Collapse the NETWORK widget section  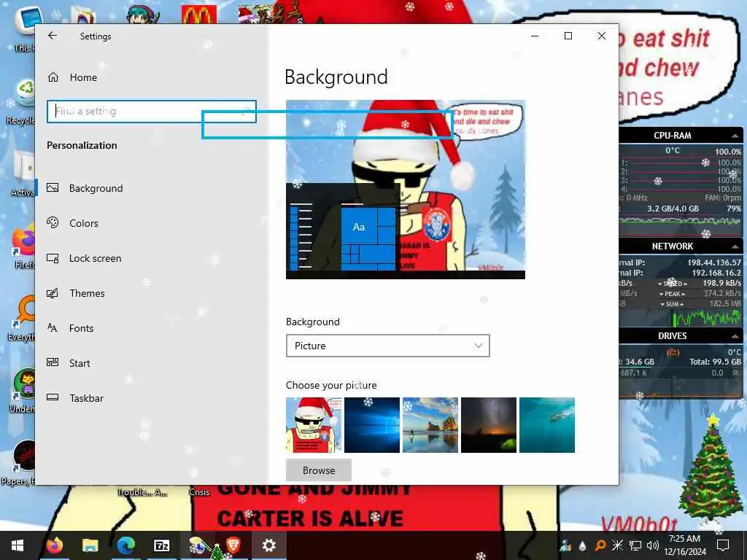[735, 246]
